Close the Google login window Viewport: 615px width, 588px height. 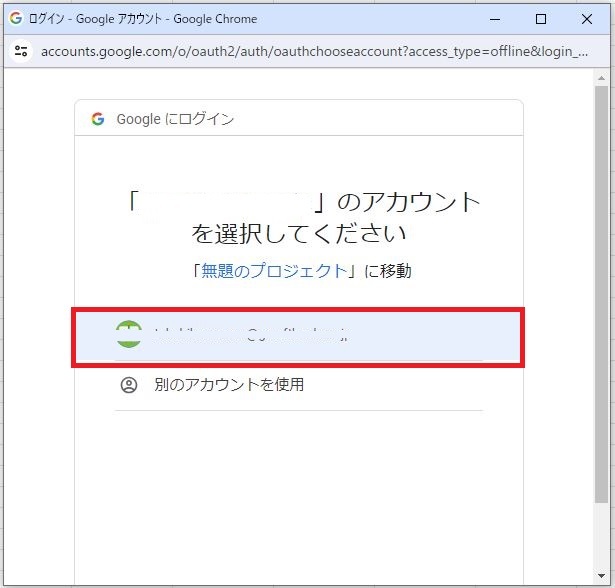coord(587,19)
